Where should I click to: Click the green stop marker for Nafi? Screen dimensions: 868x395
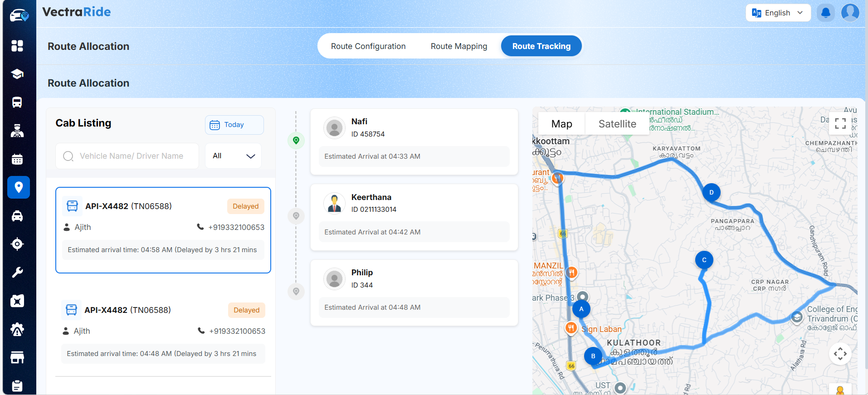coord(296,141)
